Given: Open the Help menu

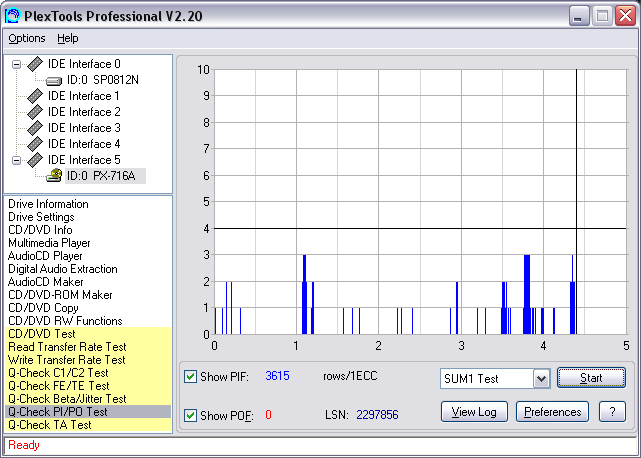Looking at the screenshot, I should pos(67,38).
